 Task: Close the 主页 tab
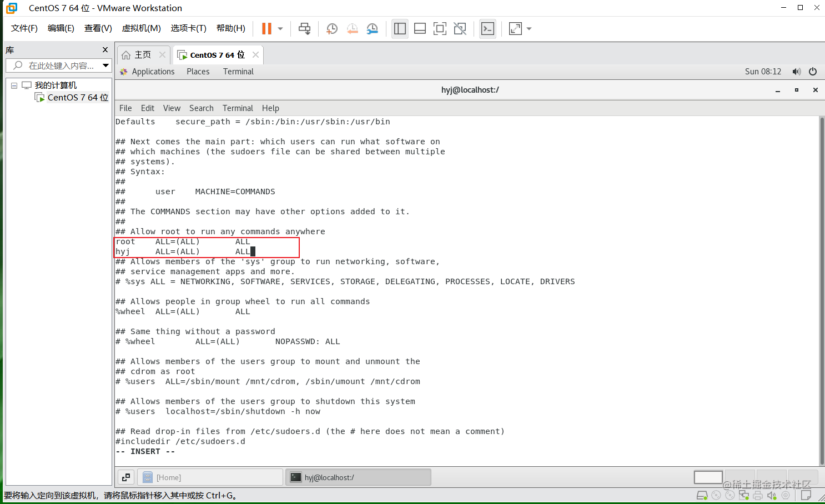[x=162, y=54]
